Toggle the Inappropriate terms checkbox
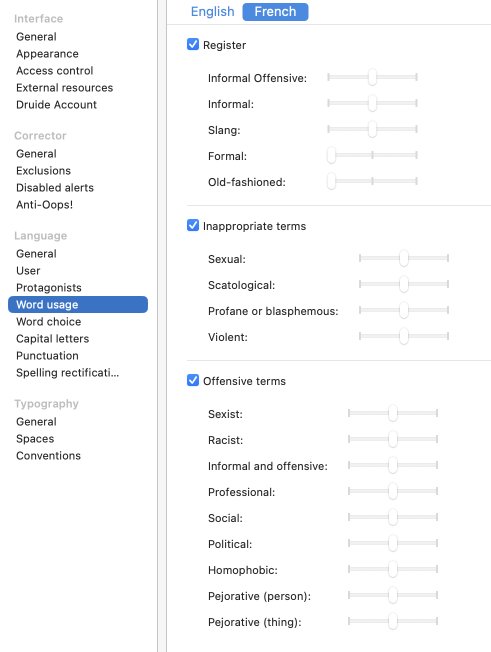 coord(193,225)
